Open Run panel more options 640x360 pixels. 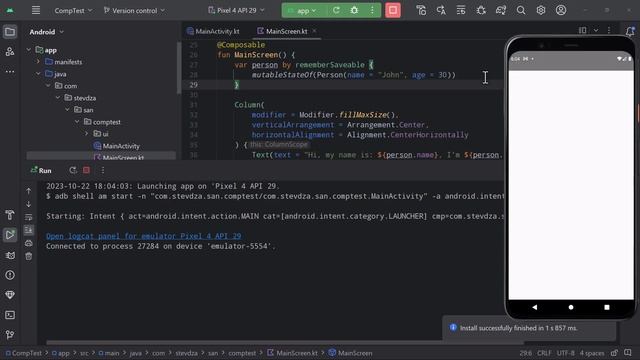(103, 170)
